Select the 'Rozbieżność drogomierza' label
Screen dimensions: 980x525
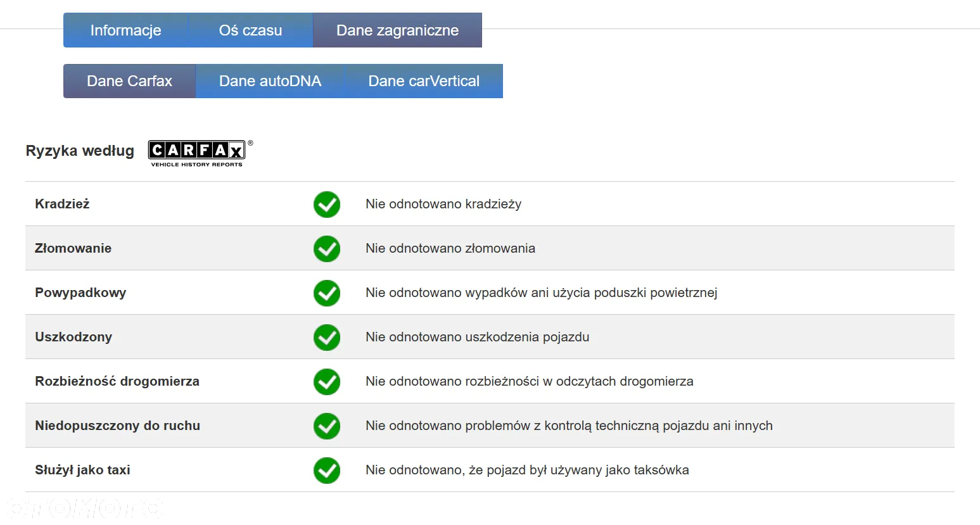117,381
